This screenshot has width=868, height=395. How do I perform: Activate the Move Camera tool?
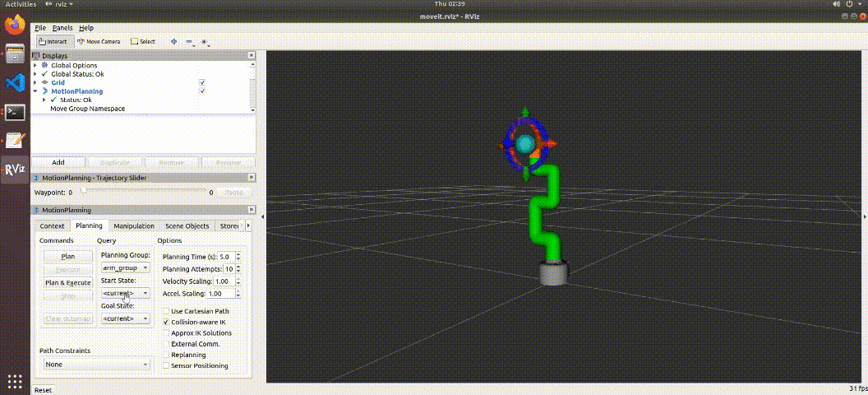pyautogui.click(x=98, y=41)
